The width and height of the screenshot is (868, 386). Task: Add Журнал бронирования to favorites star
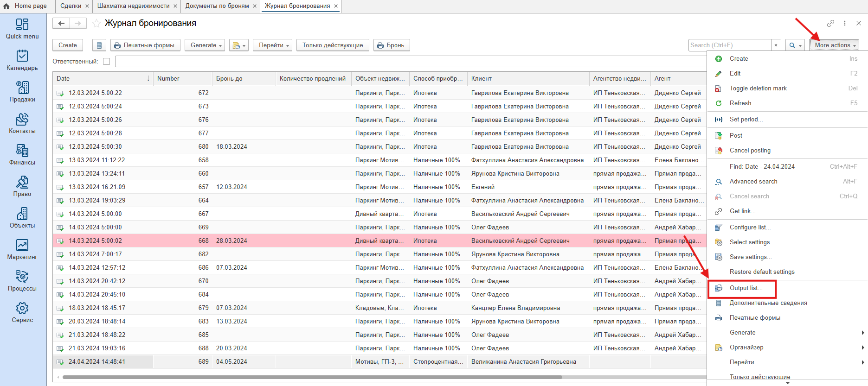pyautogui.click(x=96, y=23)
